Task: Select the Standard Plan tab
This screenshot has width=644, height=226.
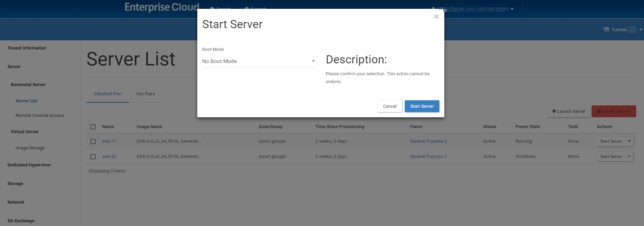Action: point(108,94)
